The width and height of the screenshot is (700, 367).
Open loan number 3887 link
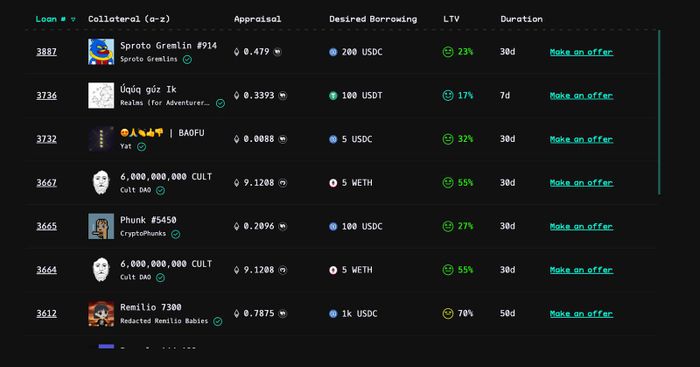[x=46, y=52]
